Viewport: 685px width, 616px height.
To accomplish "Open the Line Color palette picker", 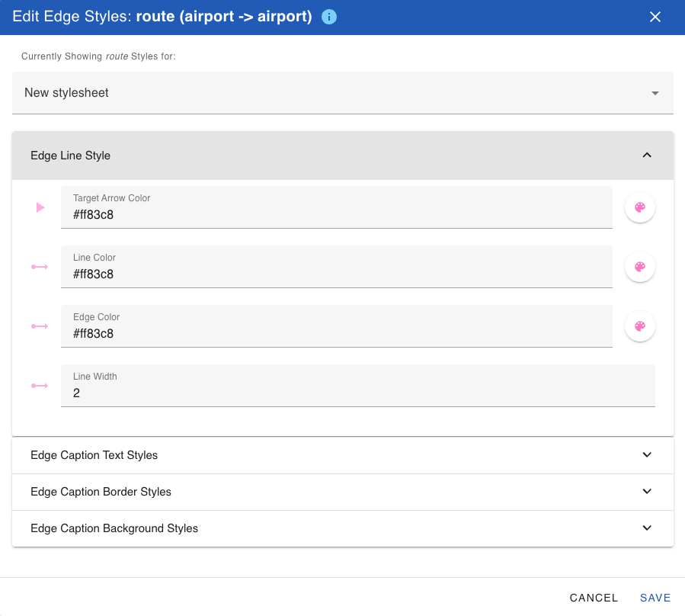I will pyautogui.click(x=639, y=266).
